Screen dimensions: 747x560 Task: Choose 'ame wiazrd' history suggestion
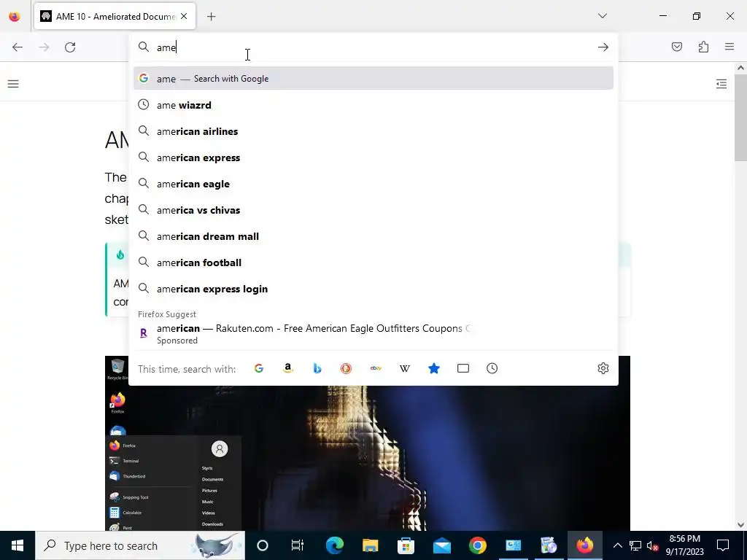tap(373, 105)
